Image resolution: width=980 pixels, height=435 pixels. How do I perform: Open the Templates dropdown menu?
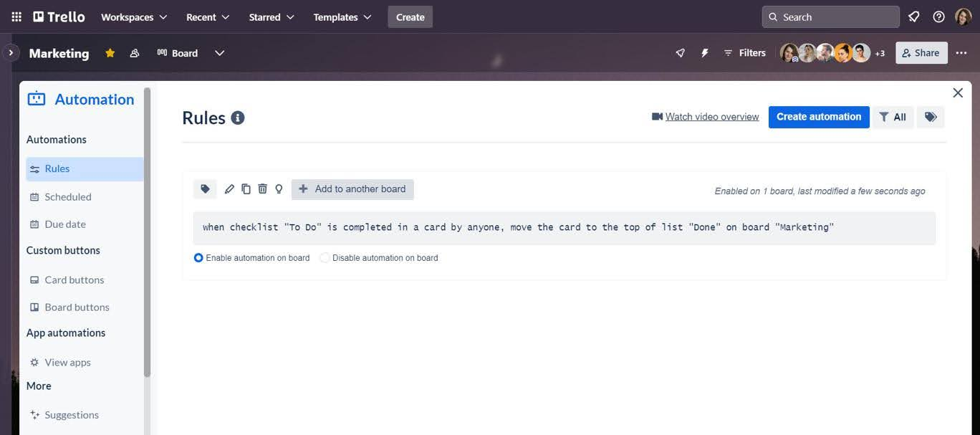[342, 16]
